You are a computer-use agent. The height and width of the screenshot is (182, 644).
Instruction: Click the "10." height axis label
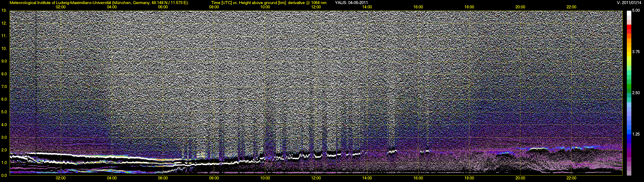(4, 48)
